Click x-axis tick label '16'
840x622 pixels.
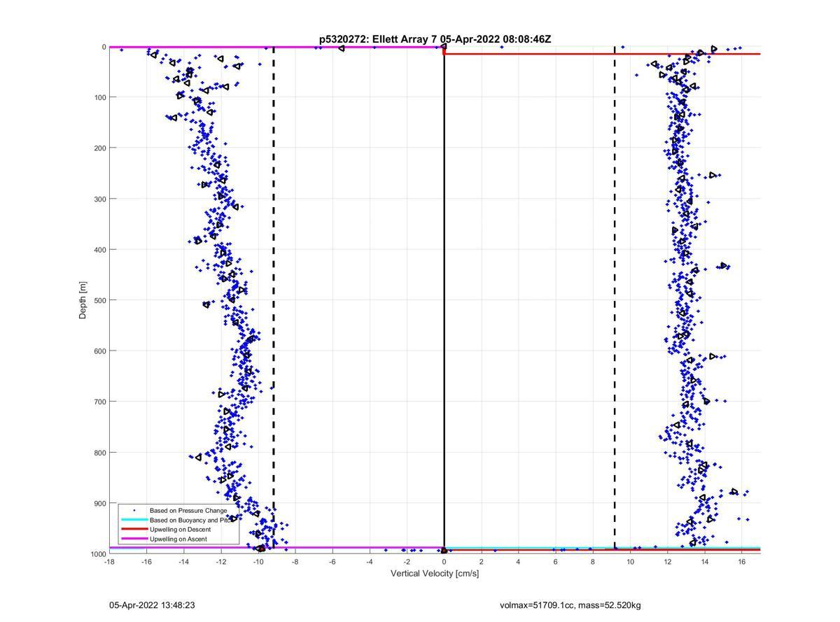[741, 561]
